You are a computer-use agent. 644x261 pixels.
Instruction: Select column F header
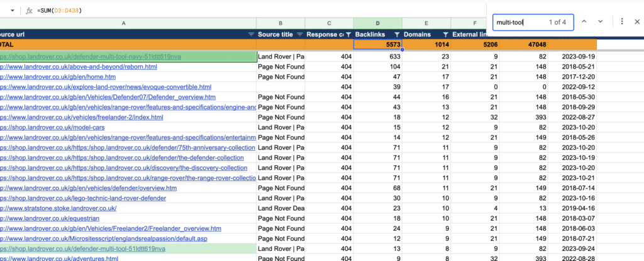coord(474,24)
